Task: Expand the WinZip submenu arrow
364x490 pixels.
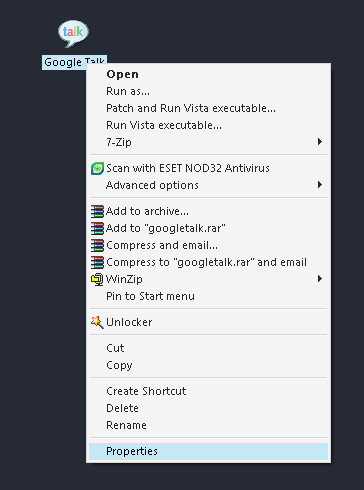Action: 320,279
